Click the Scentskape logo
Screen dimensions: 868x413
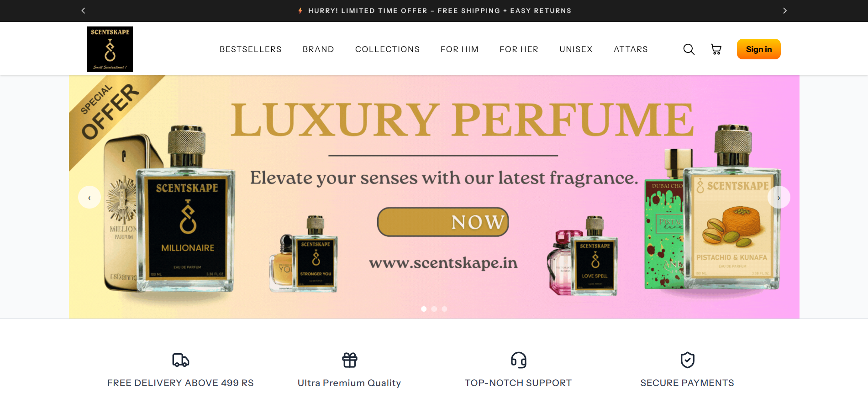(x=110, y=49)
